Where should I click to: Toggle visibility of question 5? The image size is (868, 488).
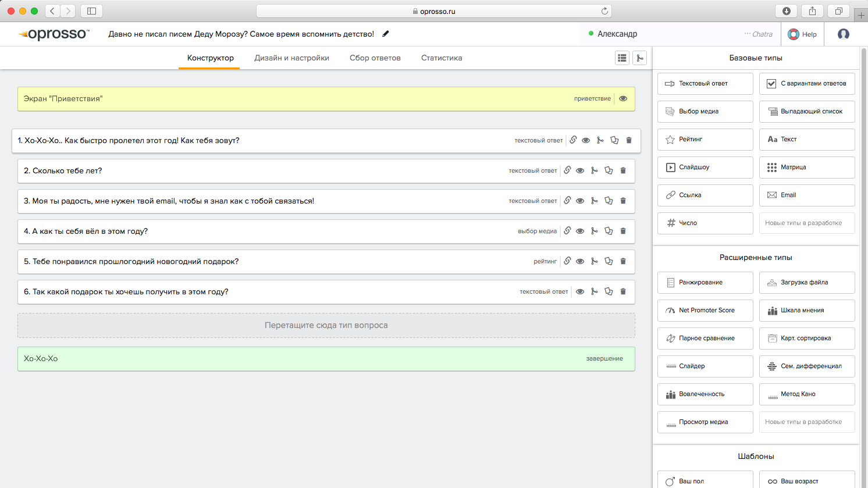(x=580, y=261)
